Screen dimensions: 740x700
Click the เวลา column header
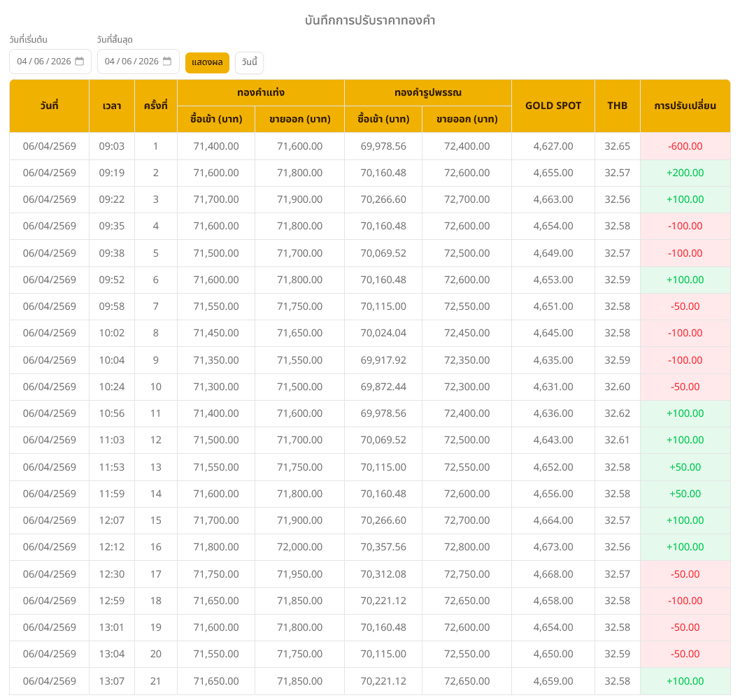pyautogui.click(x=112, y=106)
